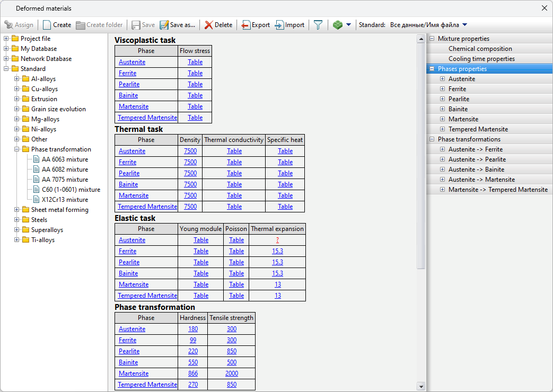Open the dropdown arrow beside cube icon
Viewport: 553px width, 392px height.
(x=348, y=25)
